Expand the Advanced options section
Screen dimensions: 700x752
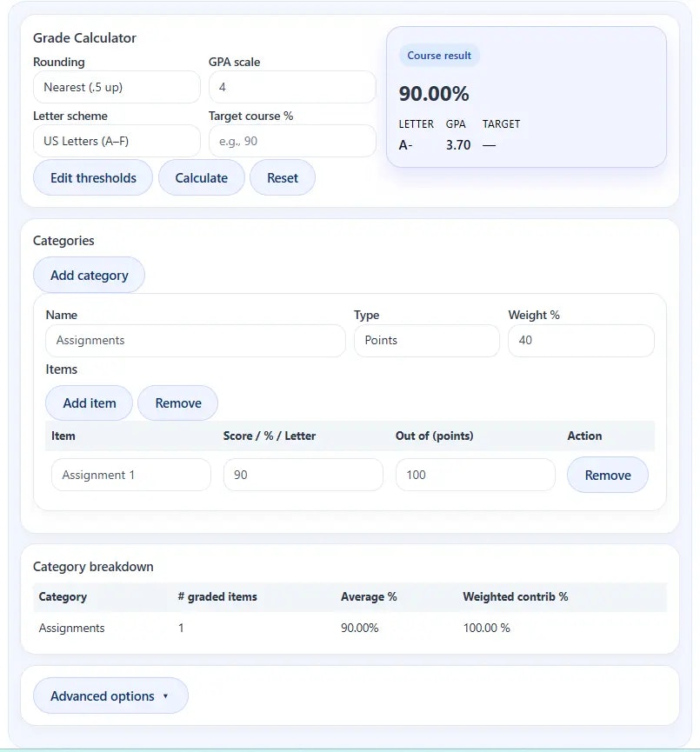(110, 695)
